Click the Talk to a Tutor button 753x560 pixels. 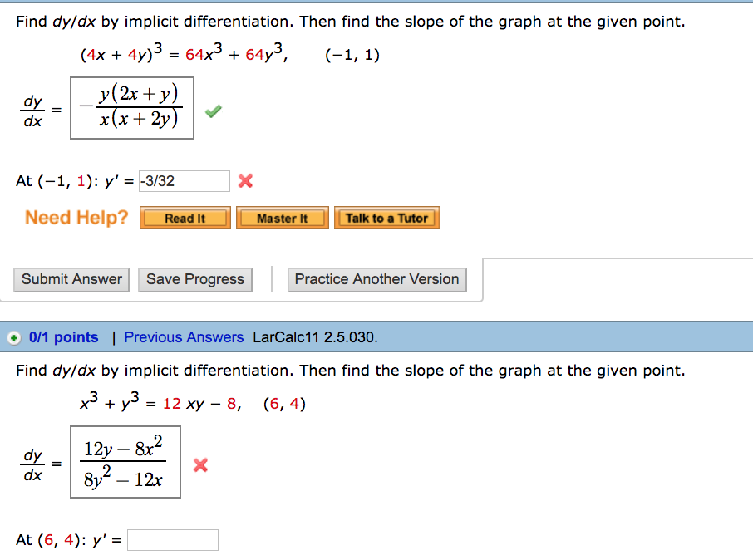click(387, 218)
